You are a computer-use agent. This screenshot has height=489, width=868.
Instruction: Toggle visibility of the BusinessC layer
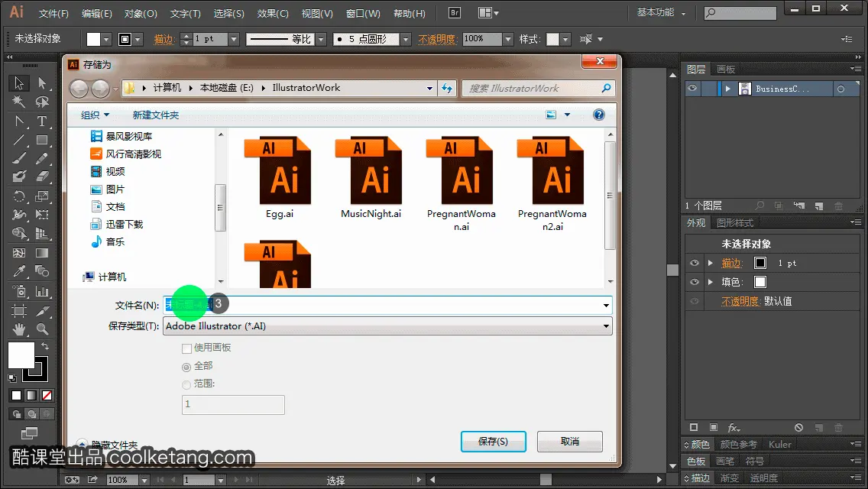692,89
